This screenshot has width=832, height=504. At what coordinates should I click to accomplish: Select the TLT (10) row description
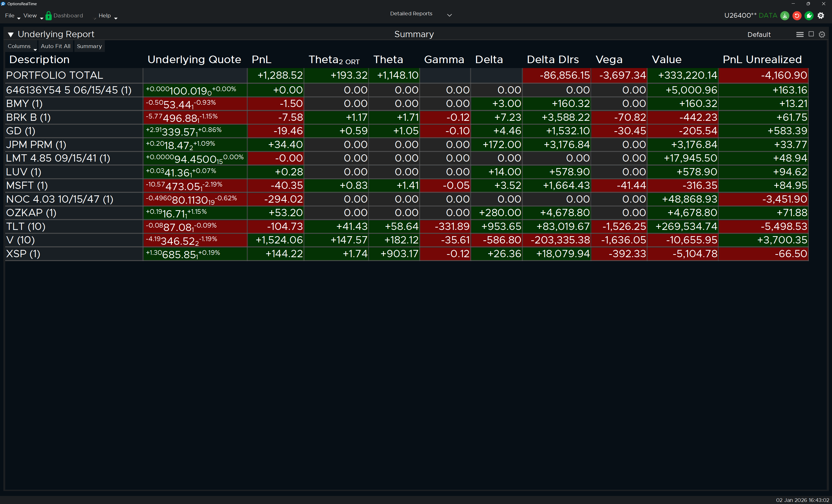(x=26, y=226)
